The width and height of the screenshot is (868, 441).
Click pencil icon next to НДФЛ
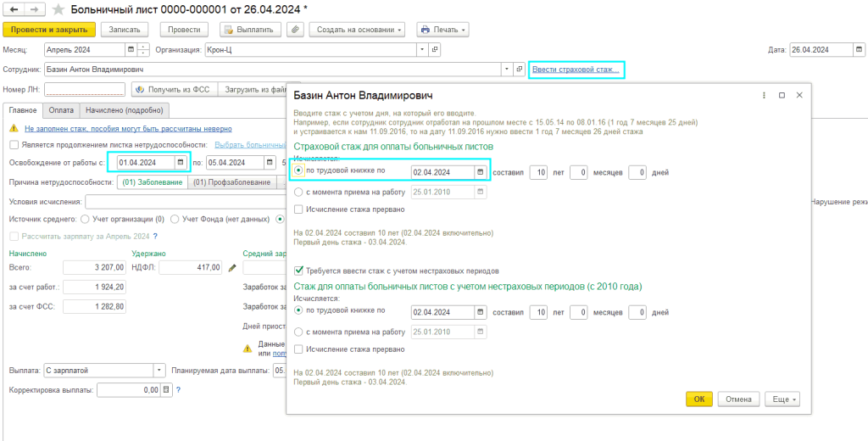(232, 268)
